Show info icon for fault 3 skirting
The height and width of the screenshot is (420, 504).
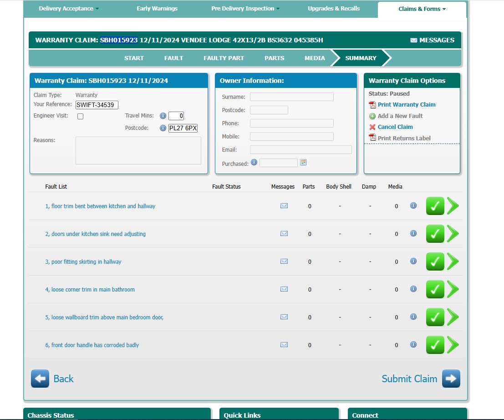pos(413,261)
